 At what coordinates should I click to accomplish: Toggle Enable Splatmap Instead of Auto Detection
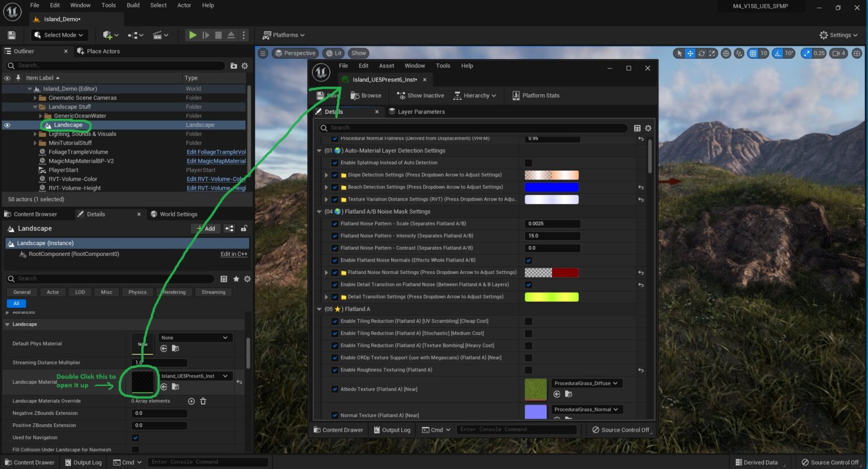528,163
